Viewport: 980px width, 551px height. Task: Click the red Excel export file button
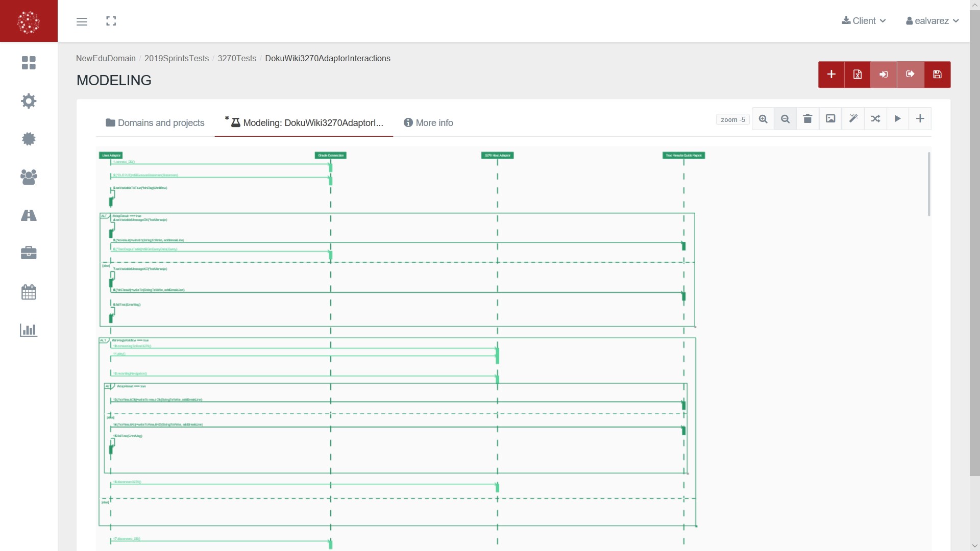(x=857, y=74)
